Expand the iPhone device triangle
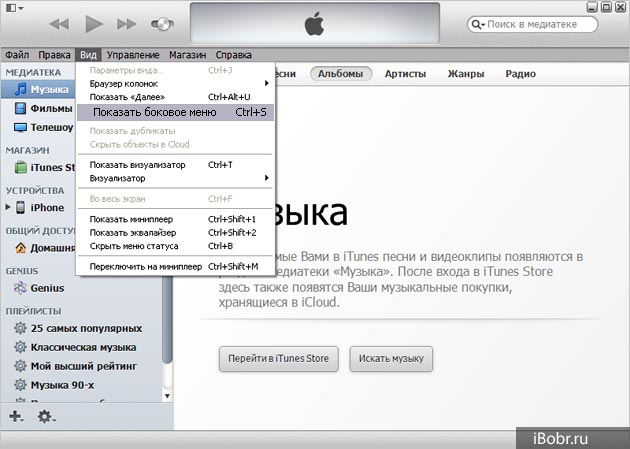The height and width of the screenshot is (449, 630). tap(8, 207)
